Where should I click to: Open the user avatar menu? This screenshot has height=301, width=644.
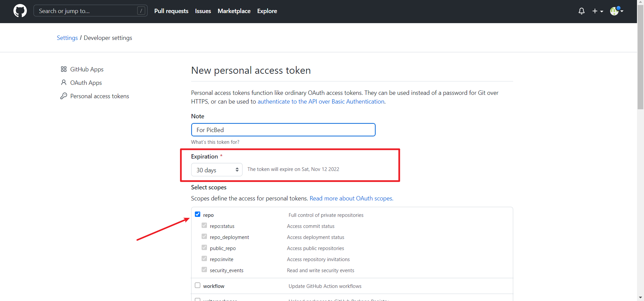click(616, 11)
